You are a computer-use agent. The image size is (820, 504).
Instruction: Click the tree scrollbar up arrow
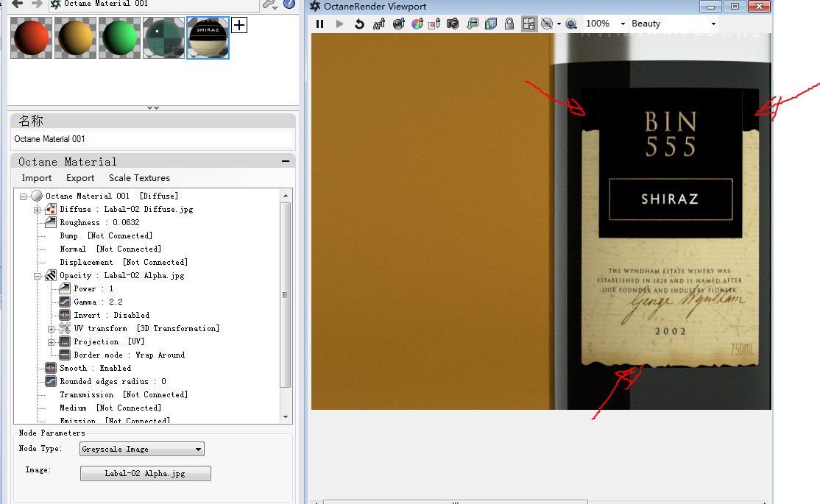tap(286, 196)
